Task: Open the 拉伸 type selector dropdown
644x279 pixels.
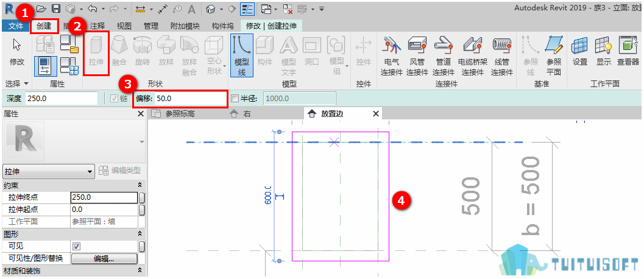Action: click(x=49, y=171)
